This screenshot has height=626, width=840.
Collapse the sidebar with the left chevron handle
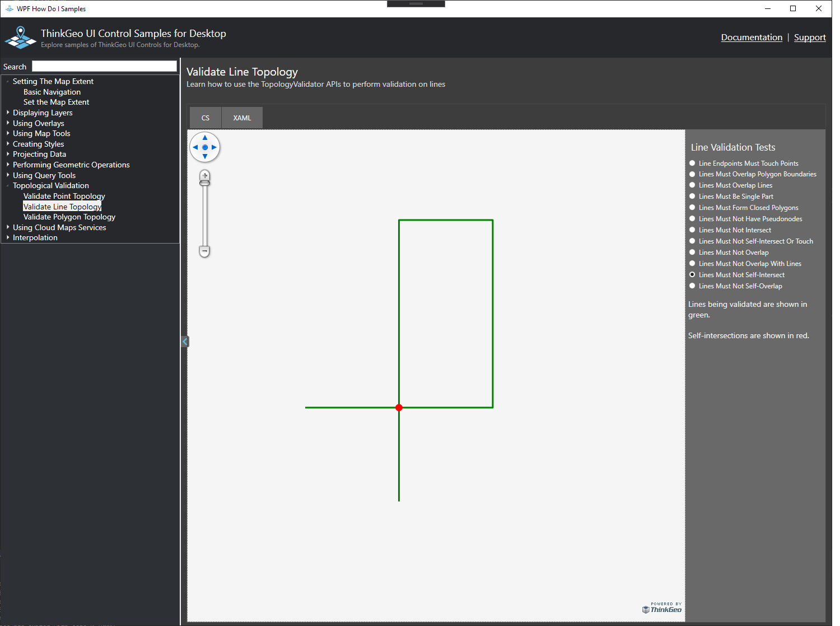[x=185, y=342]
